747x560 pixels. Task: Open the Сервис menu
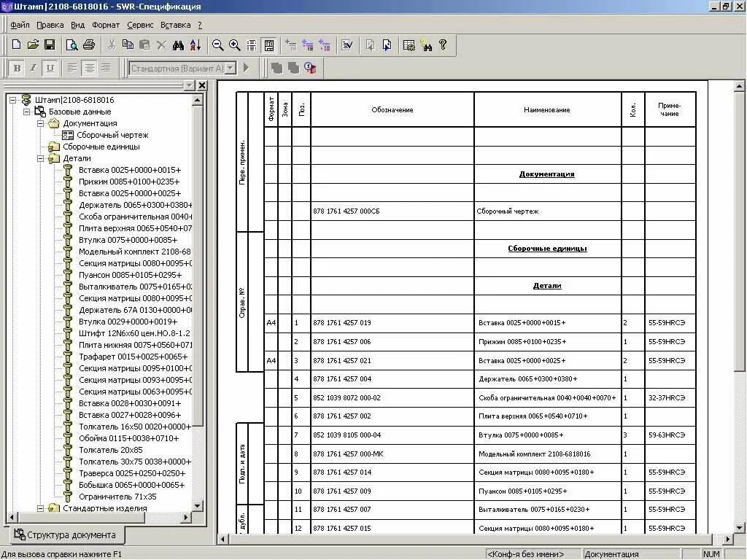[140, 25]
